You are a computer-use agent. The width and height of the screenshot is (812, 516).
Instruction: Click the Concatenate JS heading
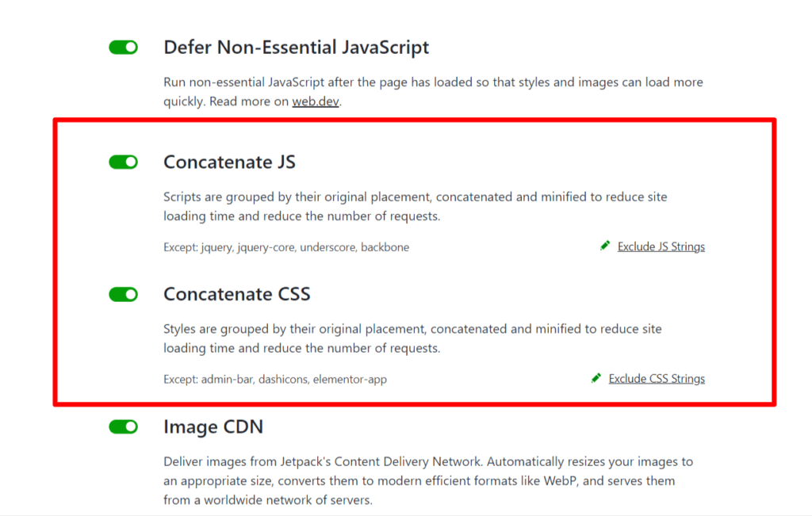click(x=229, y=162)
